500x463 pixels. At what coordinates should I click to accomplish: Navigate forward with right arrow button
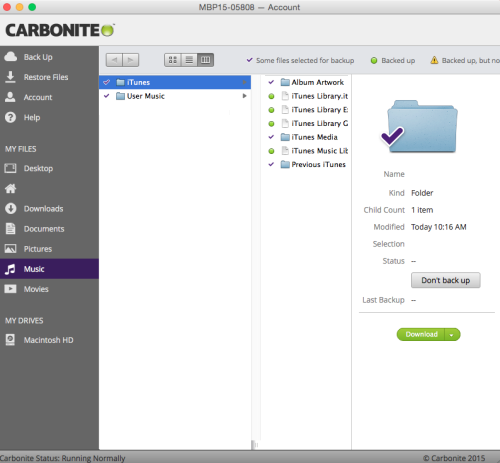tap(131, 60)
